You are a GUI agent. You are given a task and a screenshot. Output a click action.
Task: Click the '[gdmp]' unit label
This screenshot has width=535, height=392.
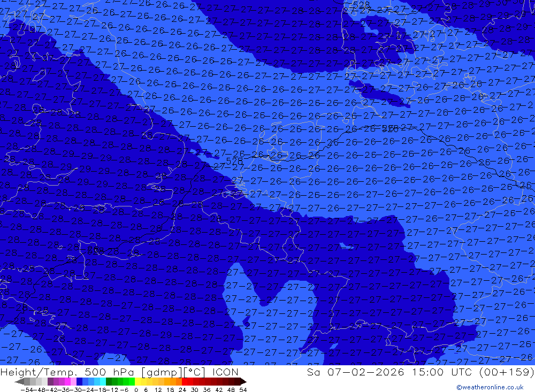click(162, 372)
